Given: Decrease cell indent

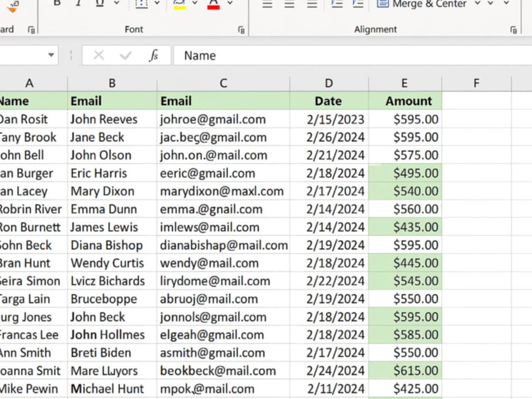Looking at the screenshot, I should [337, 4].
